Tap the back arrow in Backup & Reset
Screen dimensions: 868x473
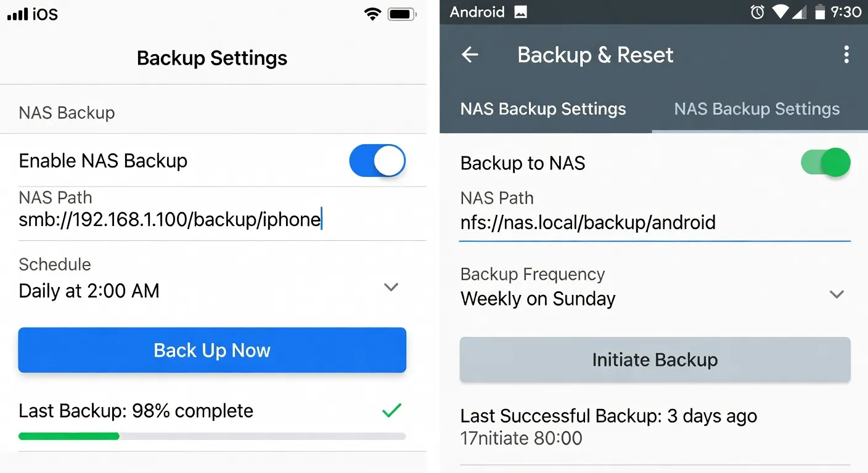[x=470, y=55]
